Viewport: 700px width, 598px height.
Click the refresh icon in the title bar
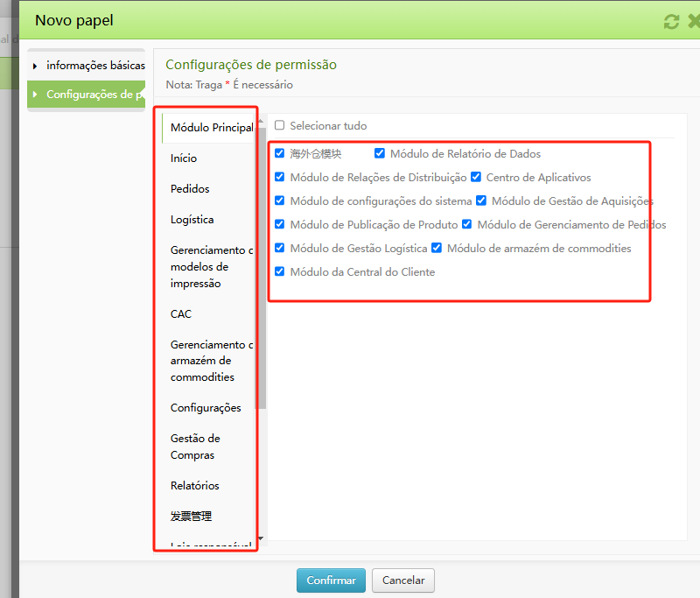pos(671,21)
